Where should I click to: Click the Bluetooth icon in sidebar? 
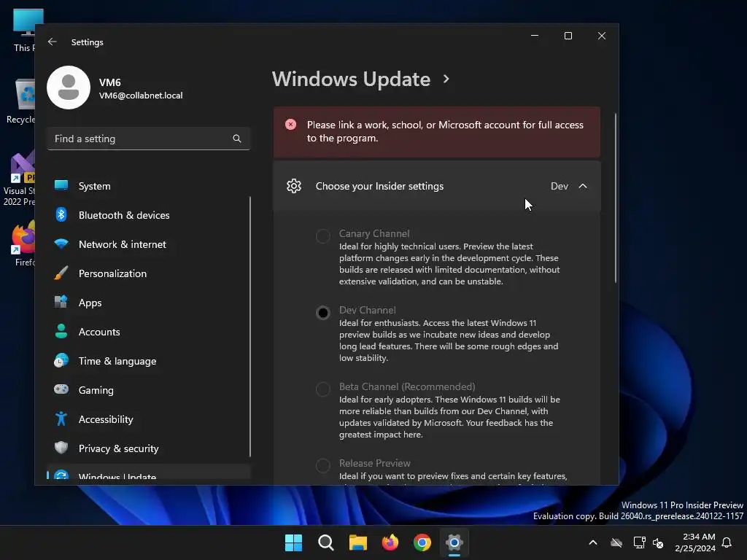click(61, 215)
